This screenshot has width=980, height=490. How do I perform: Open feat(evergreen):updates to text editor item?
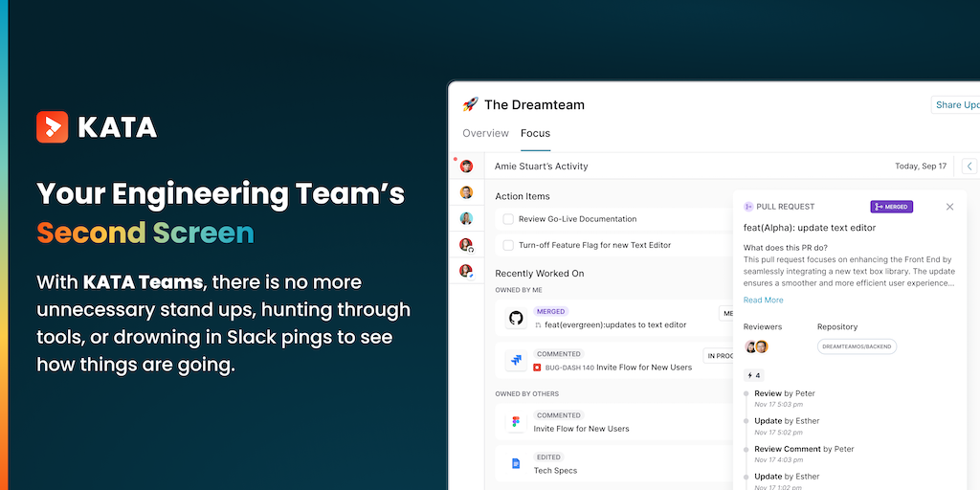tap(615, 325)
